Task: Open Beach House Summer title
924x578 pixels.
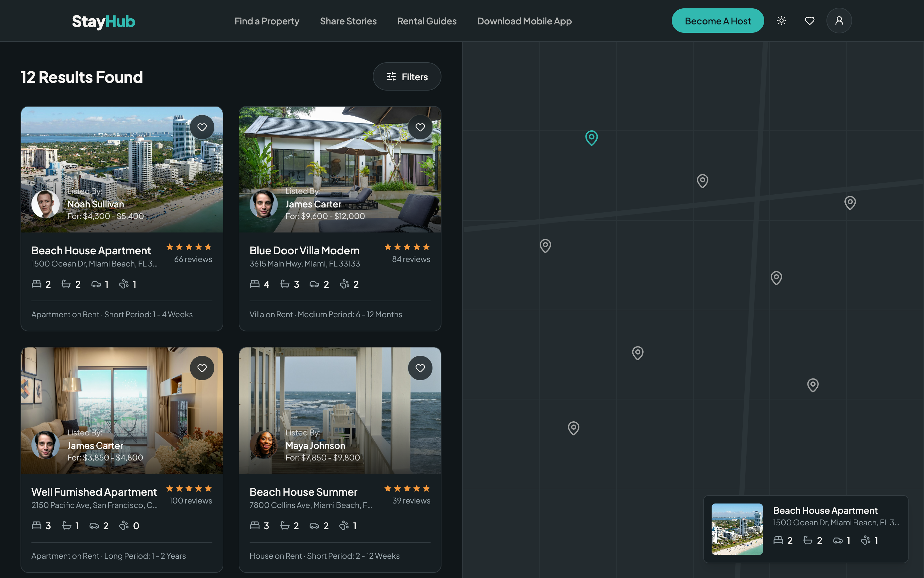Action: click(x=303, y=492)
